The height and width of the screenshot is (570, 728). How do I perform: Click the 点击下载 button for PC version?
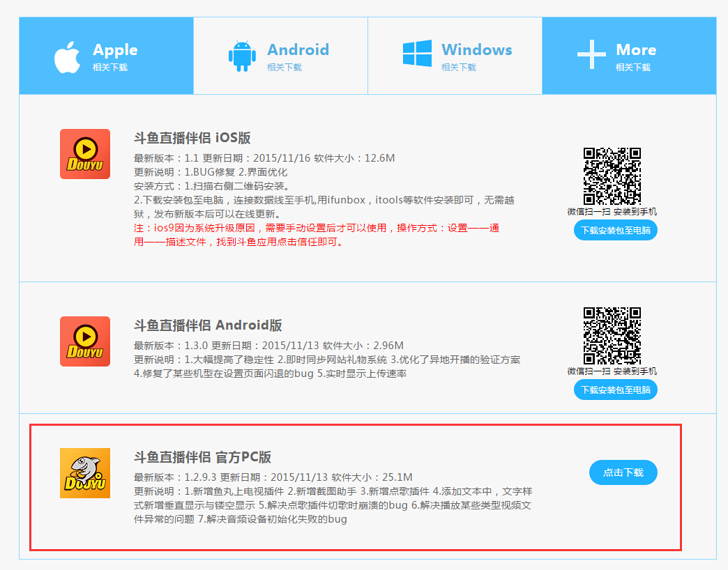[x=623, y=472]
